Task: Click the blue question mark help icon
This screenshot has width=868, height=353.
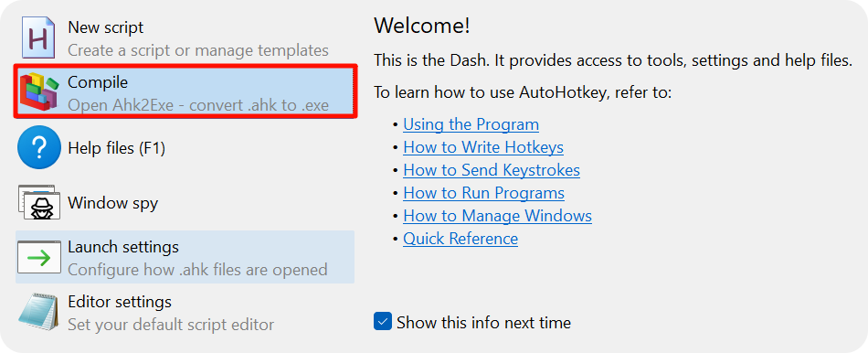Action: [38, 147]
